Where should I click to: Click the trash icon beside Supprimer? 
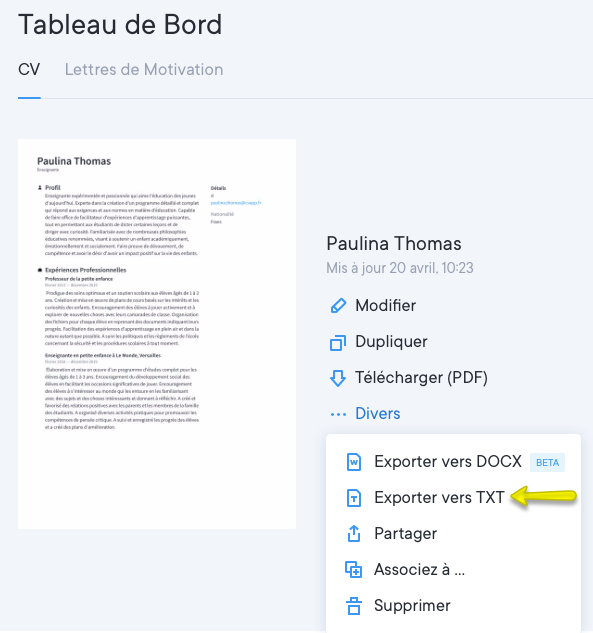click(x=354, y=606)
